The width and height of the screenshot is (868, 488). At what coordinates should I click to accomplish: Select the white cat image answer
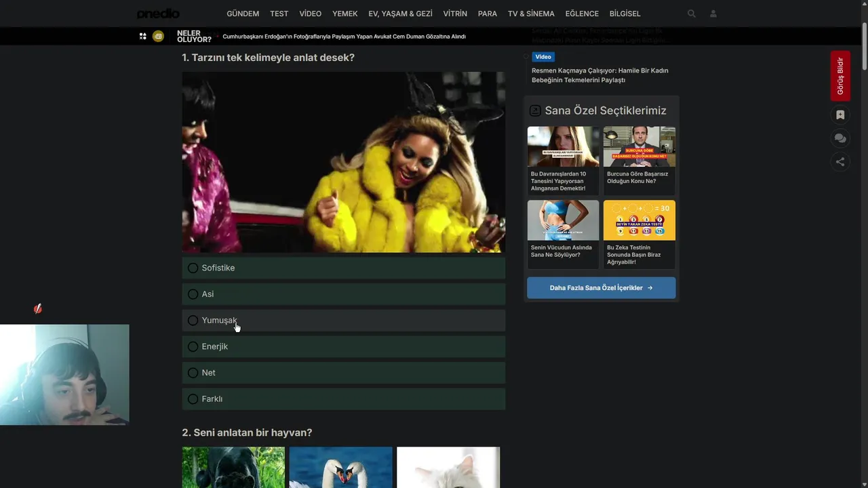tap(448, 467)
